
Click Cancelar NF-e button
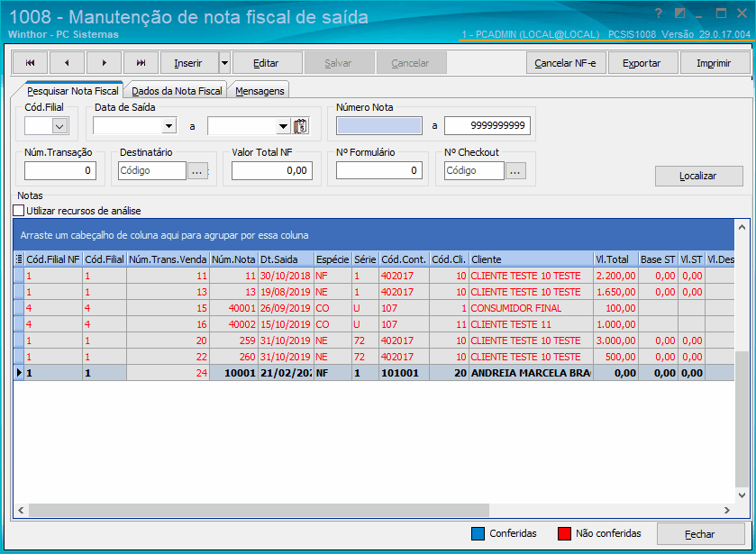click(x=566, y=63)
